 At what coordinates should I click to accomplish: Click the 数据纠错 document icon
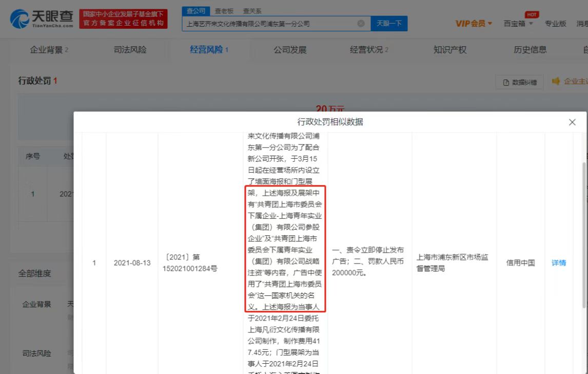pyautogui.click(x=506, y=82)
